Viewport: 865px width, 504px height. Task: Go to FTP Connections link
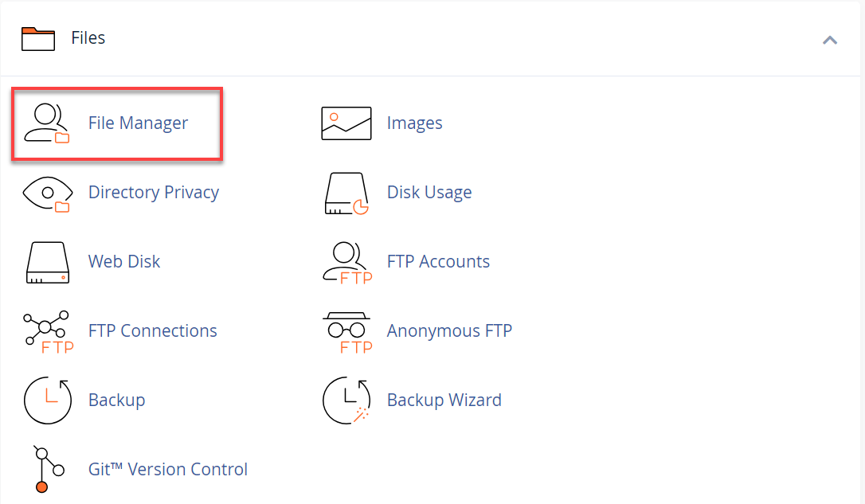[x=152, y=331]
